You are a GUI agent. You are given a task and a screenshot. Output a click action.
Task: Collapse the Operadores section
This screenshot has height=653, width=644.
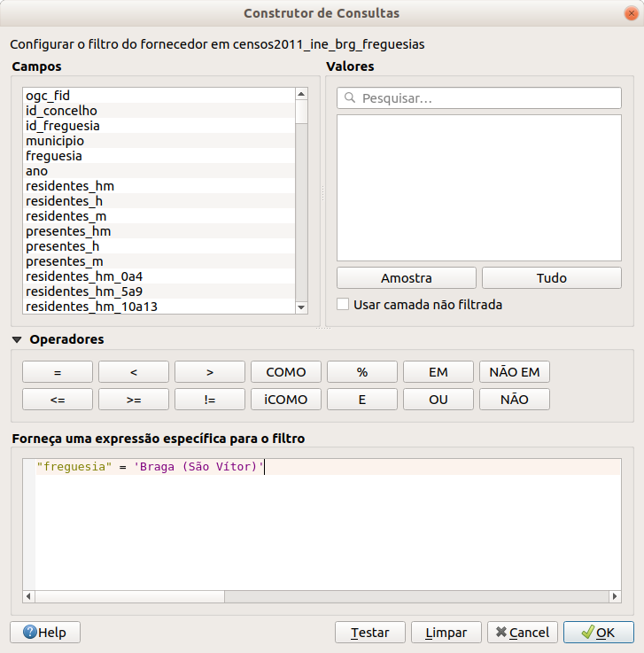pos(18,339)
